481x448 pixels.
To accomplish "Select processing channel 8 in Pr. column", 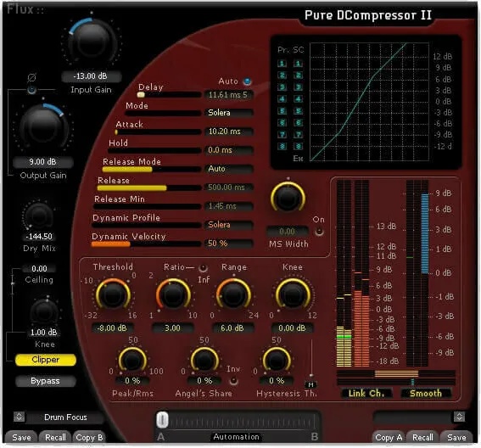I will 282,147.
